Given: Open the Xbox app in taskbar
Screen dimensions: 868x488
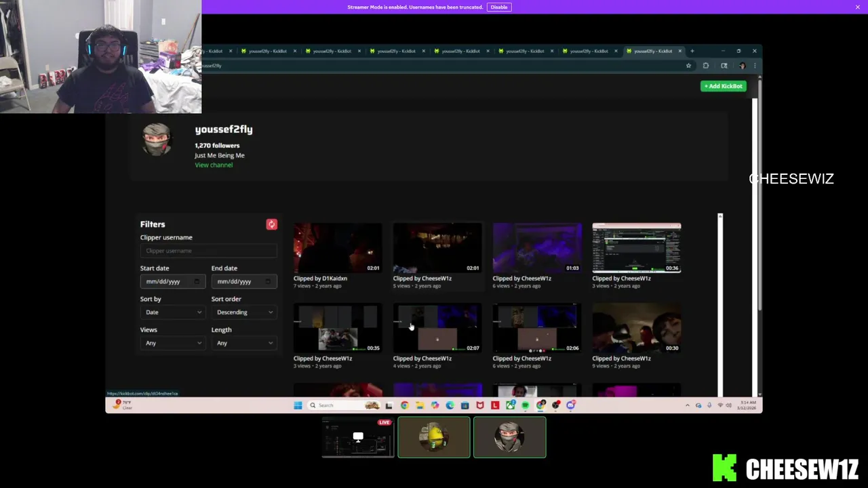Looking at the screenshot, I should tap(510, 405).
